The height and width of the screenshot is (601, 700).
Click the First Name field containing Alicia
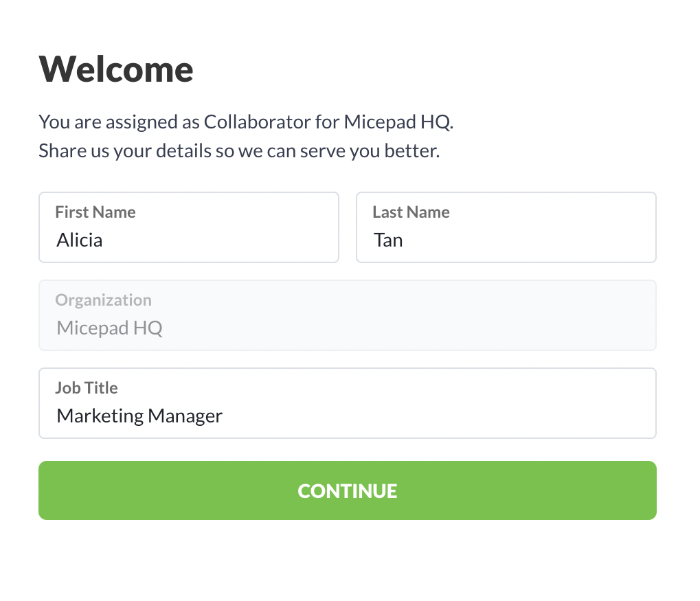click(x=189, y=227)
